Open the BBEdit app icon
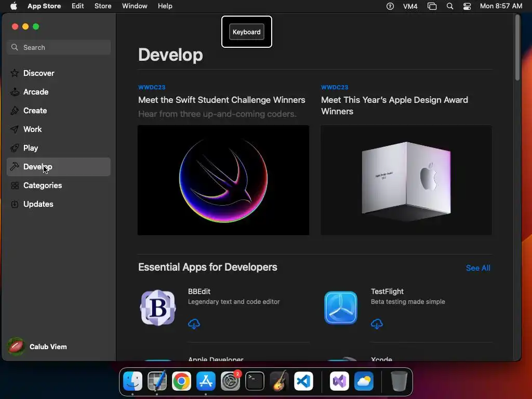Image resolution: width=532 pixels, height=399 pixels. 158,308
